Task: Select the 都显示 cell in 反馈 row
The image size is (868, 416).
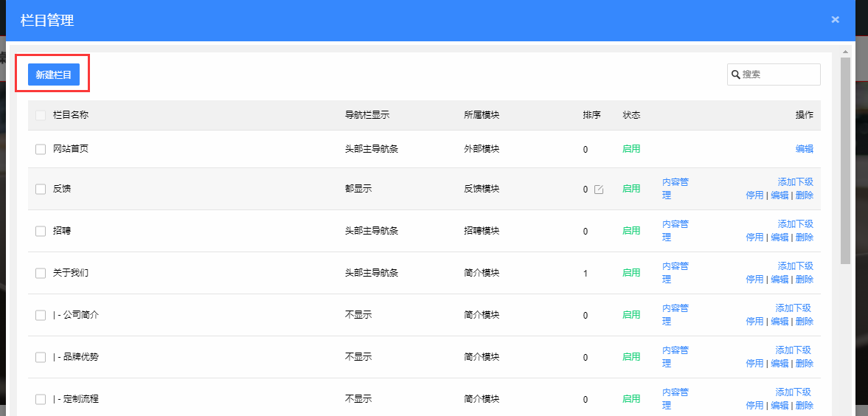Action: point(358,189)
